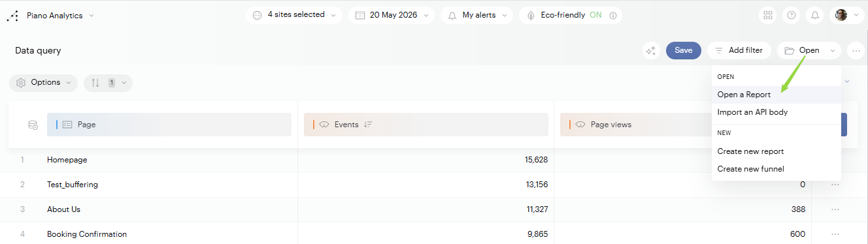Screen dimensions: 868x244
Task: Open the 4 sites selected dropdown
Action: 294,15
